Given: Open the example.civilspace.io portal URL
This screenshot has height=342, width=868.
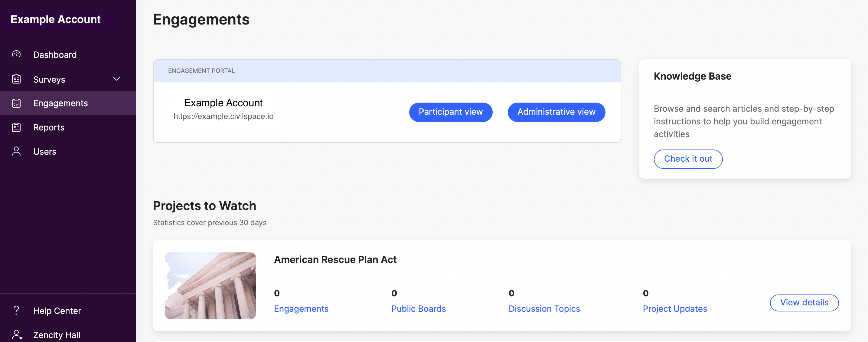Looking at the screenshot, I should [224, 116].
